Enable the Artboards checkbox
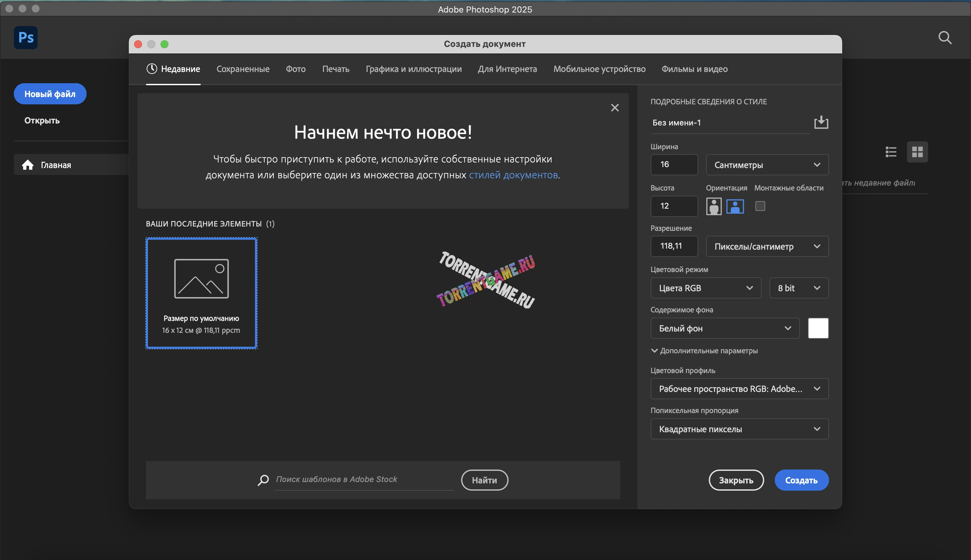The height and width of the screenshot is (560, 971). 760,206
